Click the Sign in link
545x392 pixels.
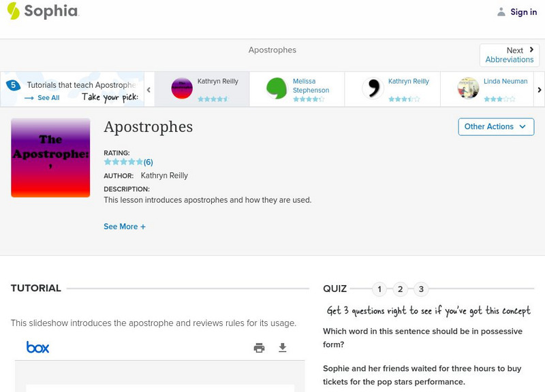[523, 12]
